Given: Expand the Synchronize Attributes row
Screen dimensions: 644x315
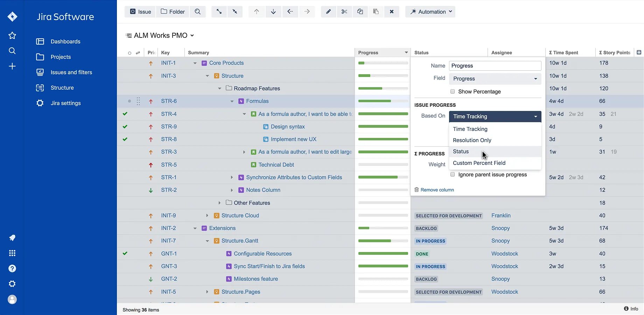Looking at the screenshot, I should click(232, 177).
